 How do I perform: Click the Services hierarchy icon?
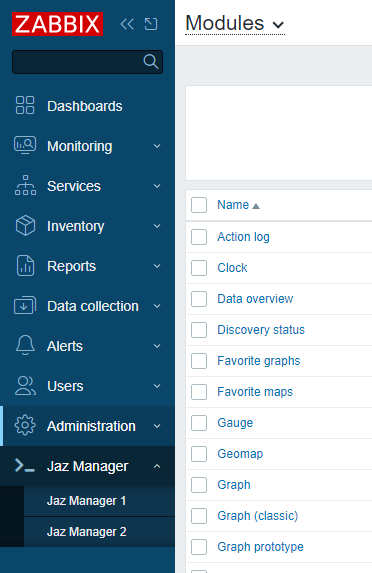point(25,185)
